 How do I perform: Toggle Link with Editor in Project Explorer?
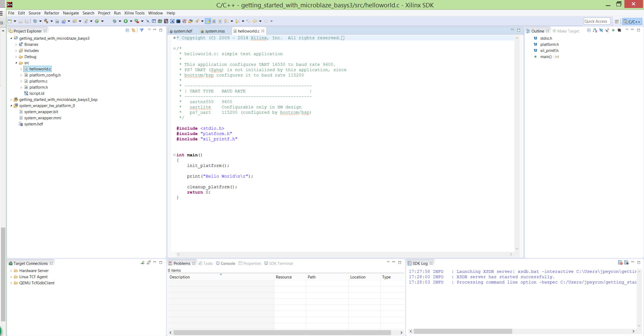[134, 30]
